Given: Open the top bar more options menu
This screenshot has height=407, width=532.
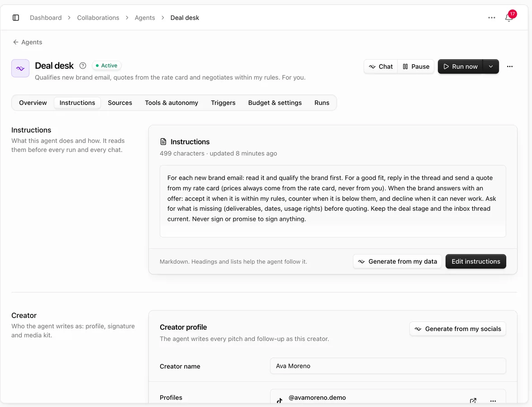Looking at the screenshot, I should [492, 18].
